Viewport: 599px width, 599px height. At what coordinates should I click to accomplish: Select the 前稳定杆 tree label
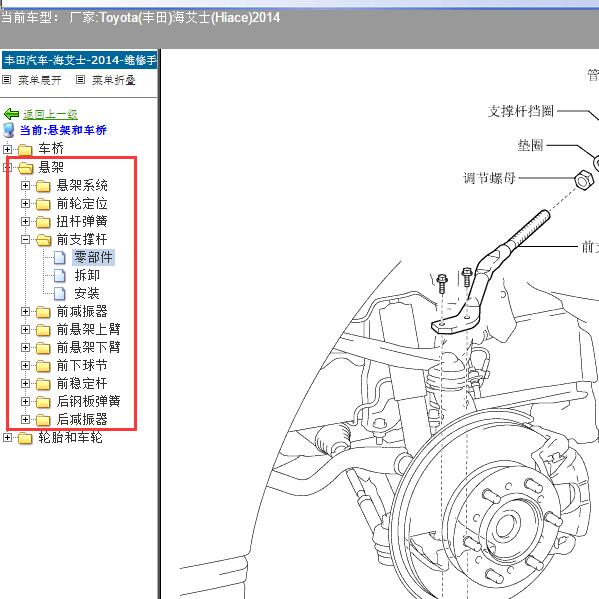tap(82, 383)
